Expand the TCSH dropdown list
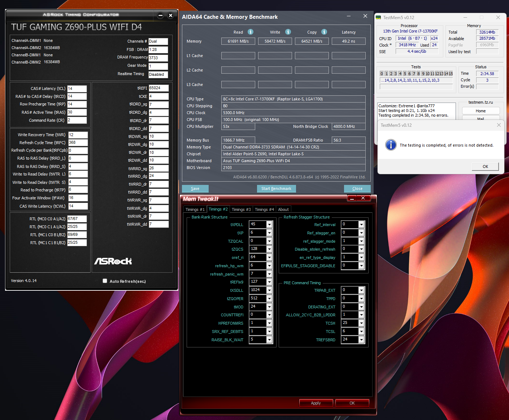This screenshot has width=509, height=420. pos(361,323)
